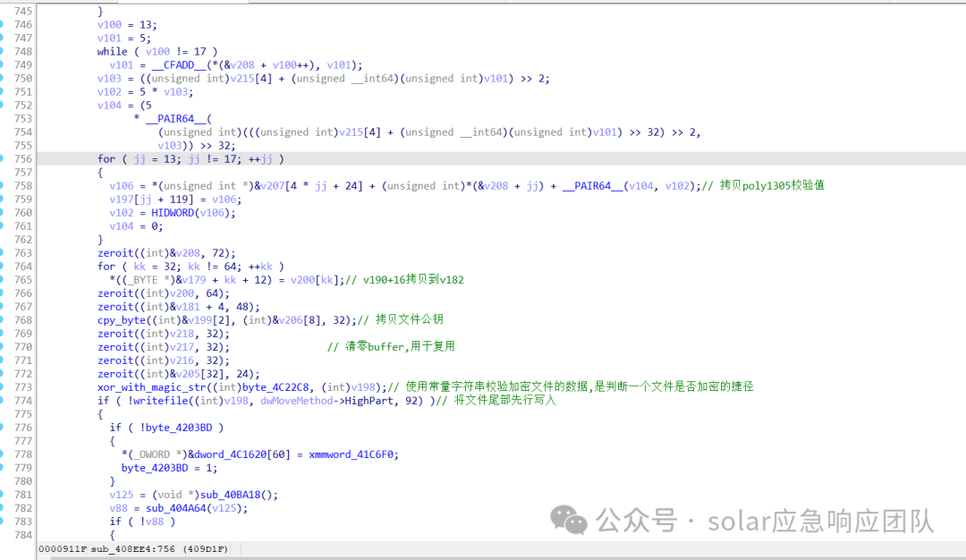Select line number 756 in the gutter
Viewport: 966px width, 560px height.
(22, 159)
